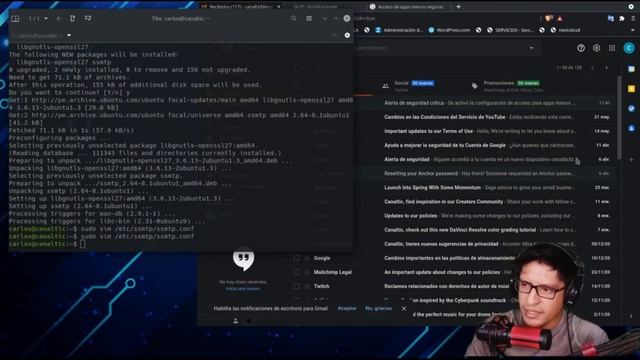Dismiss the notification banner X

point(404,309)
